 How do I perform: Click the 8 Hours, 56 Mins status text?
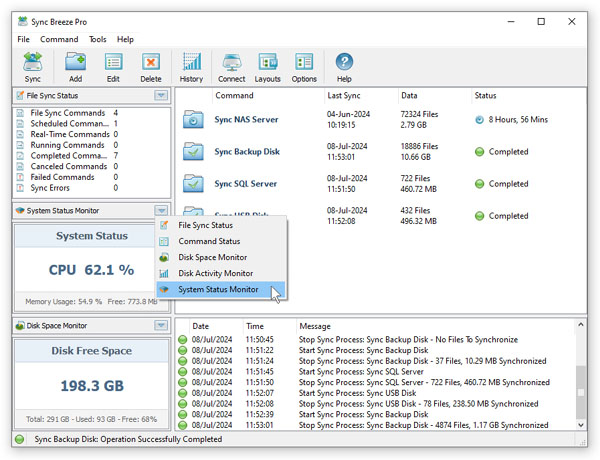coord(518,120)
